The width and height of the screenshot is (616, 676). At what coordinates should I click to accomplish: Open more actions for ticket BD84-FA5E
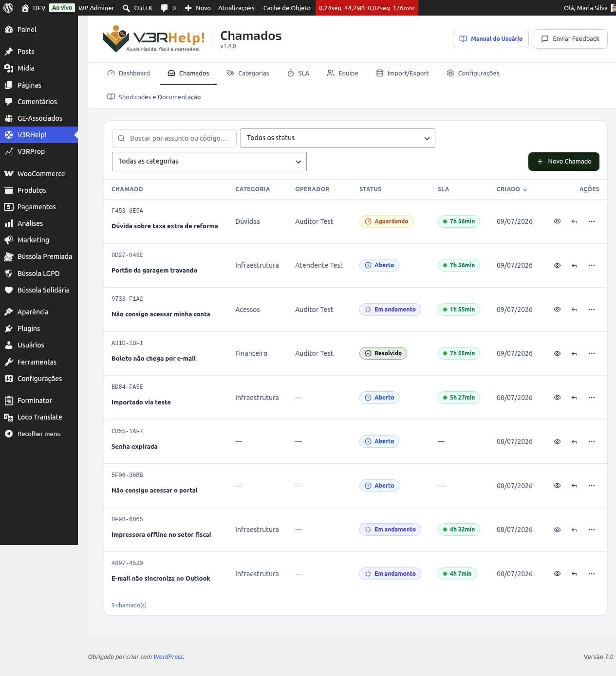(592, 398)
